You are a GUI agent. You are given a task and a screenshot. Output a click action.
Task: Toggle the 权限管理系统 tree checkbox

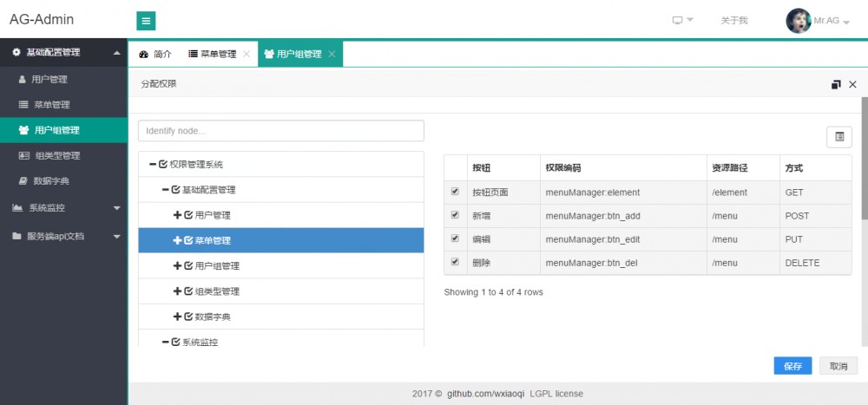[x=163, y=165]
